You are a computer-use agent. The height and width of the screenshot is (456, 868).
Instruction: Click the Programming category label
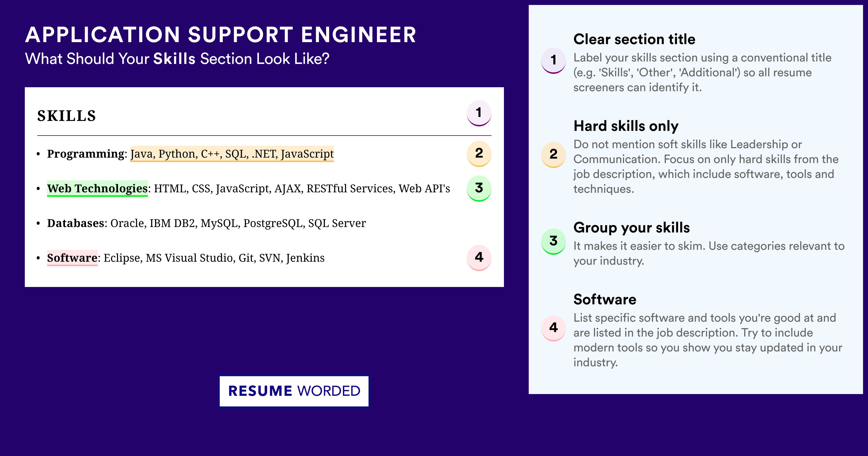click(86, 154)
